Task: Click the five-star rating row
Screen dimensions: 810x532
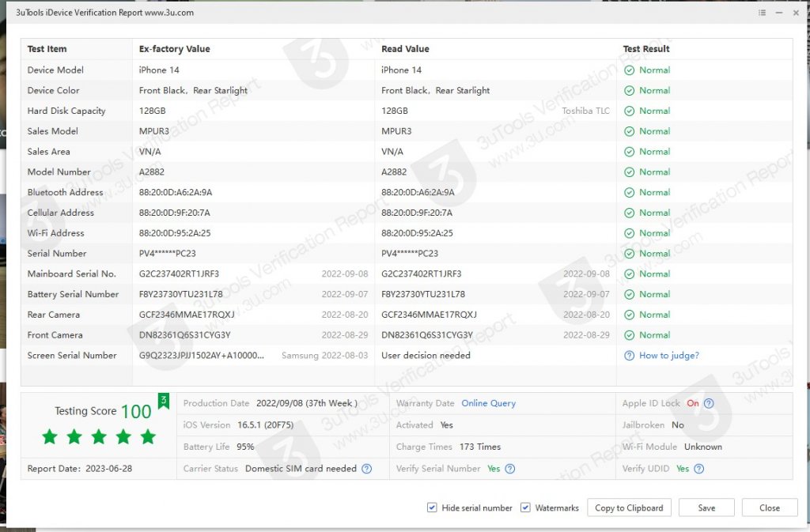Action: [99, 436]
